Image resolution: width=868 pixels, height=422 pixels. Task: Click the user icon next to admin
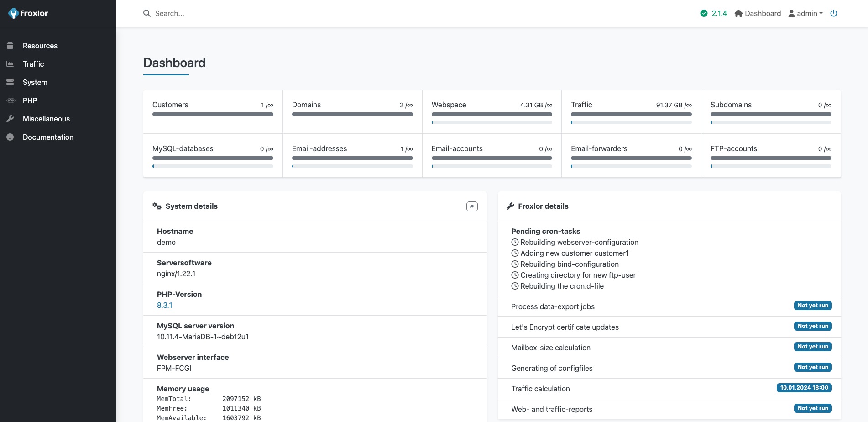(x=791, y=13)
